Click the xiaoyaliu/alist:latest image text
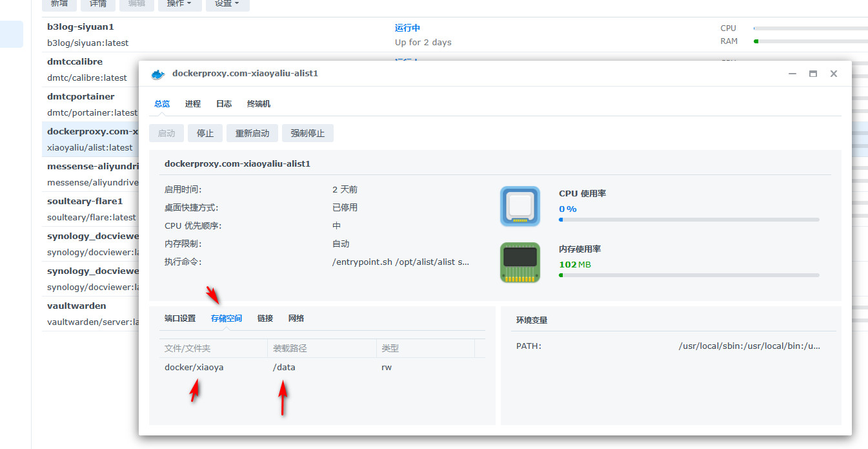This screenshot has height=449, width=868. [x=90, y=147]
